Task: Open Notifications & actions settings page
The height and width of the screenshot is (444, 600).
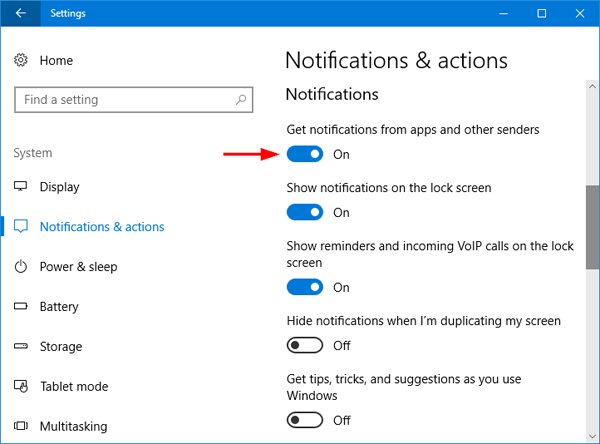Action: pyautogui.click(x=101, y=227)
